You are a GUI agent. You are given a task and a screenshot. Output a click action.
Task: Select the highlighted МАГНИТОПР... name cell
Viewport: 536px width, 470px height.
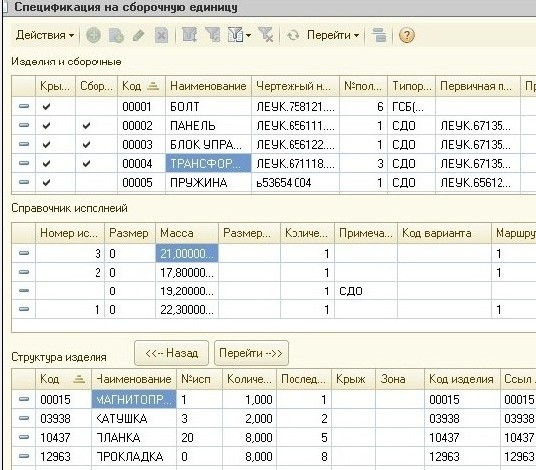pos(134,399)
